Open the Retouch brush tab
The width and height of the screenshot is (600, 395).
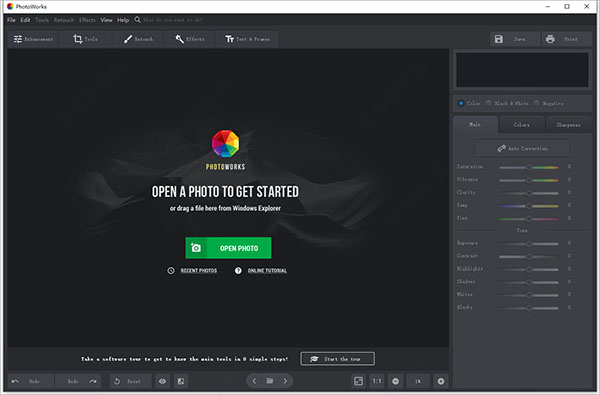[138, 39]
